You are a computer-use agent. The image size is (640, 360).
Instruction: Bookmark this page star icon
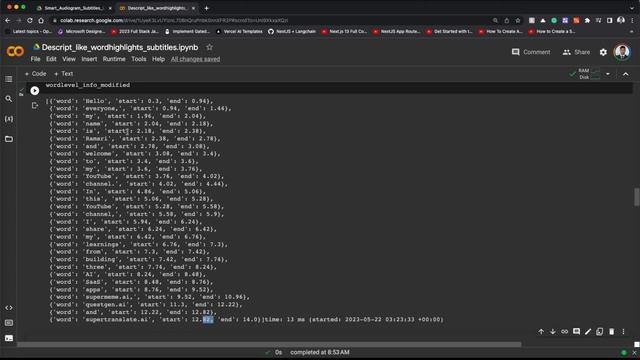point(518,20)
